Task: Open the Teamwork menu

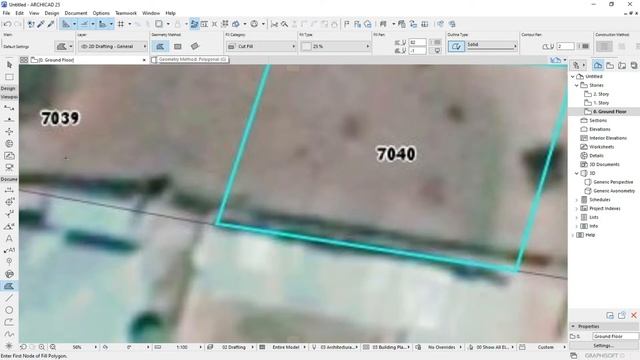Action: [x=126, y=13]
